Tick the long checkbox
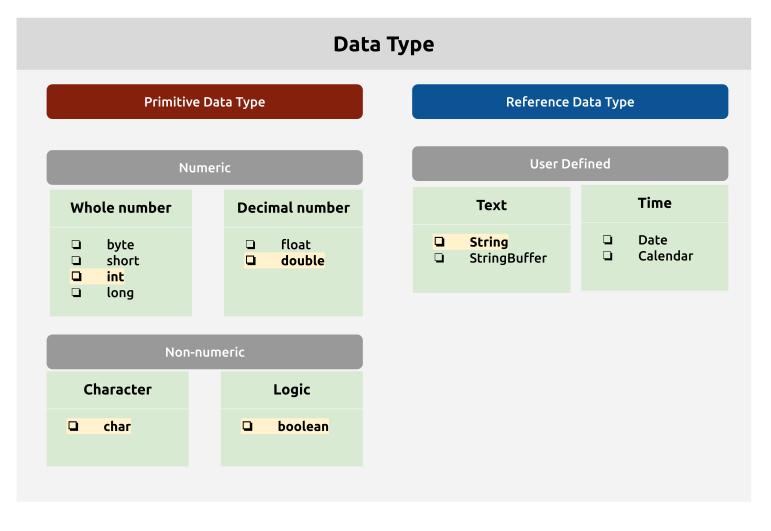 pos(76,293)
